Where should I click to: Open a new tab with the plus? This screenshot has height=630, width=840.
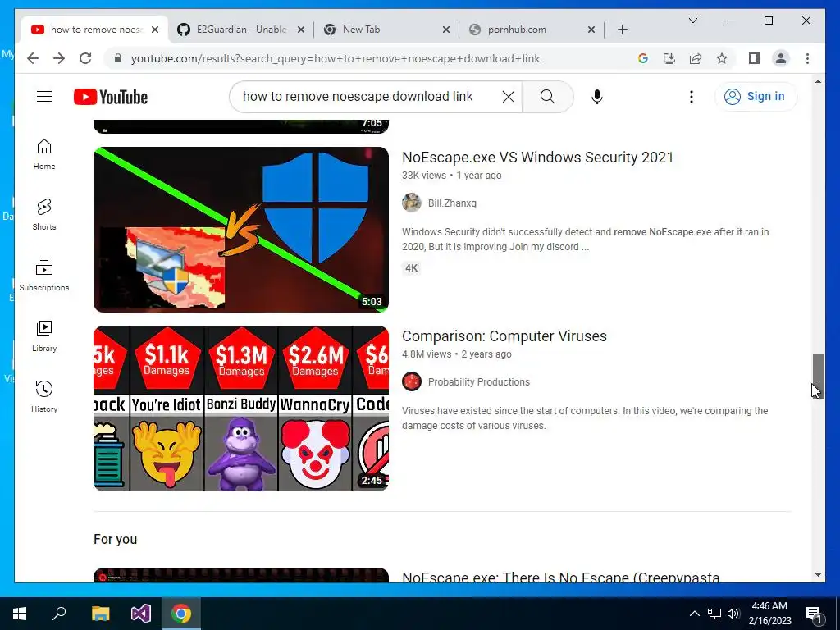tap(622, 30)
